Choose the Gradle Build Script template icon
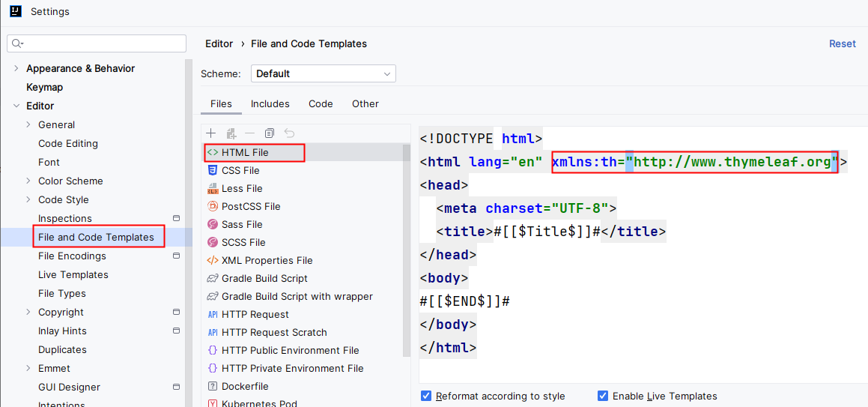Screen dimensions: 868x407 coord(213,278)
